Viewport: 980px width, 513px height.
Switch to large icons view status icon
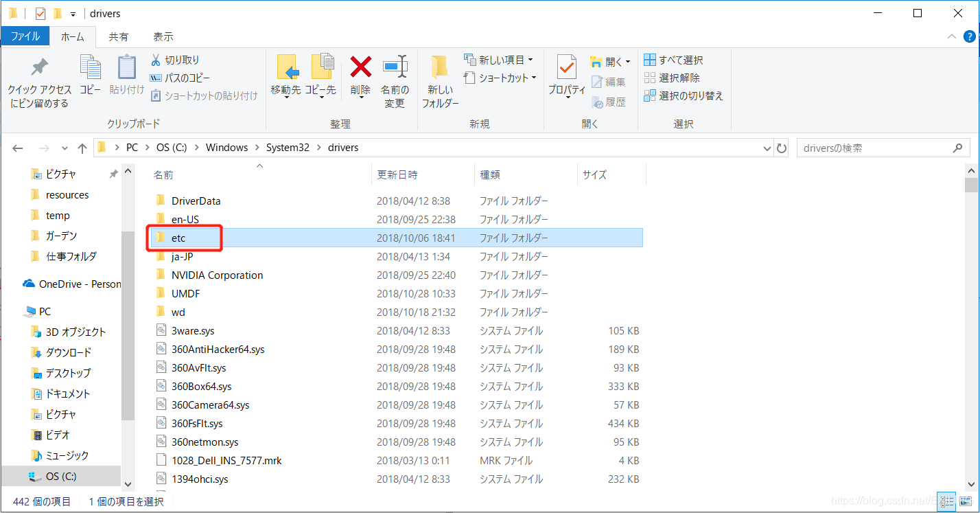pyautogui.click(x=965, y=501)
